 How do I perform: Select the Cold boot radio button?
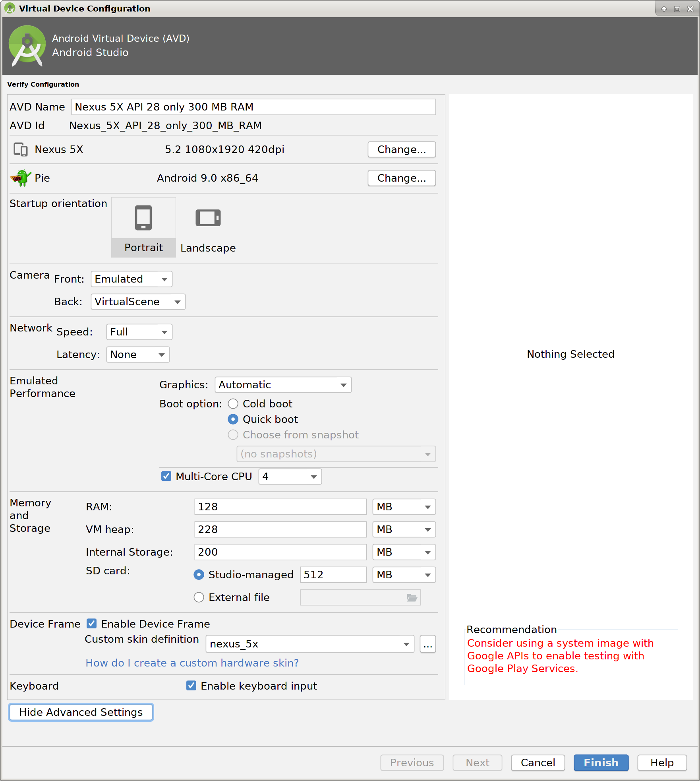click(233, 403)
